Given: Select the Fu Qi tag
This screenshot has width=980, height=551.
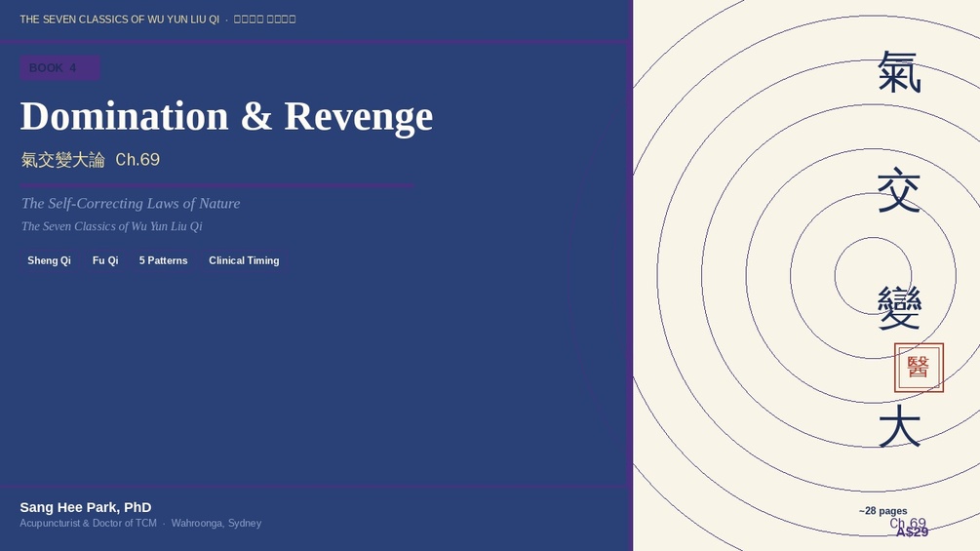Looking at the screenshot, I should (105, 260).
